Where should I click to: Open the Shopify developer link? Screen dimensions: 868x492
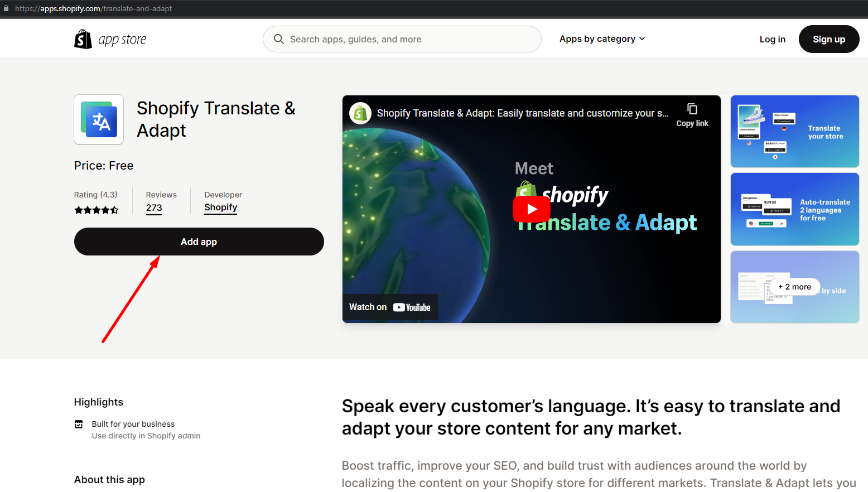[x=220, y=208]
